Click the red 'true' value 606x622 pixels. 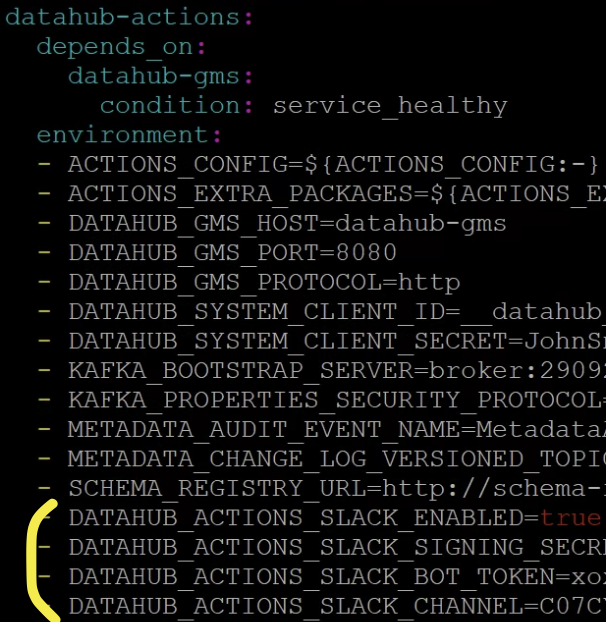pos(570,518)
